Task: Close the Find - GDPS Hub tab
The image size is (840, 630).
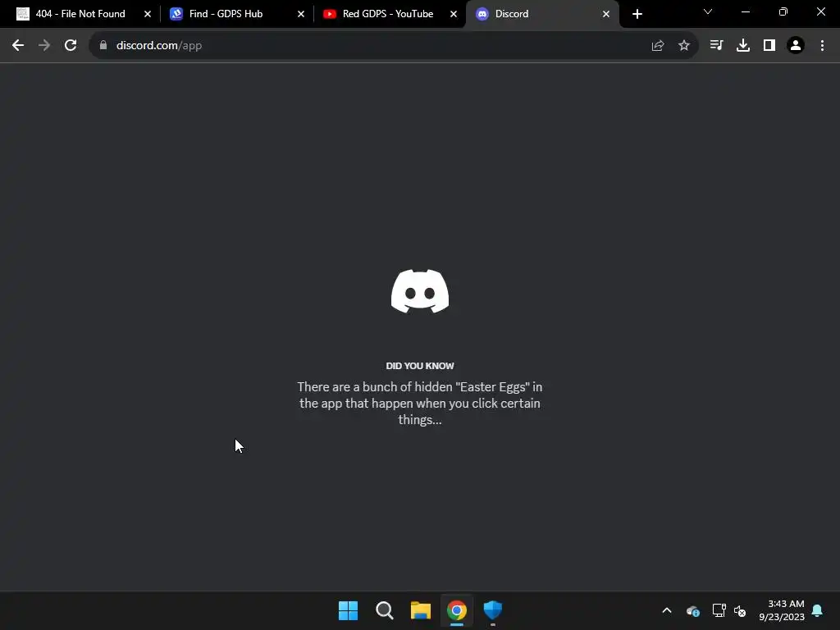Action: tap(300, 14)
